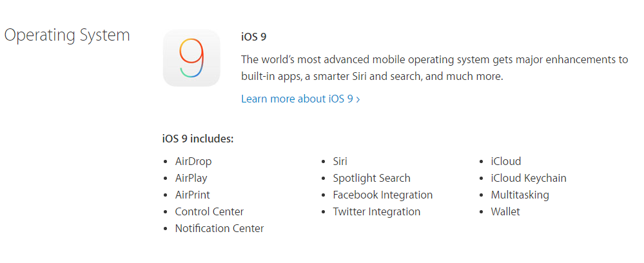The height and width of the screenshot is (263, 644).
Task: Click the iCloud list item
Action: click(506, 161)
